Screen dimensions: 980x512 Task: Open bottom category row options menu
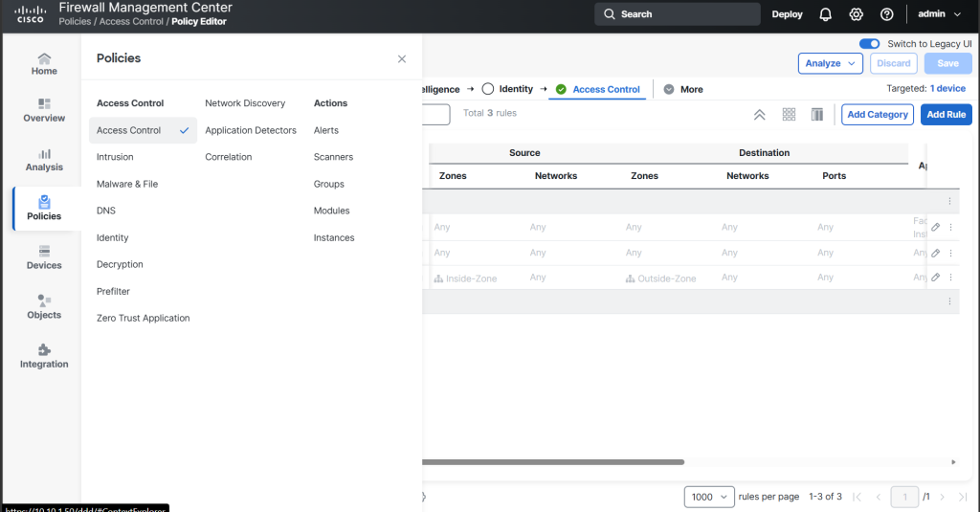[949, 301]
